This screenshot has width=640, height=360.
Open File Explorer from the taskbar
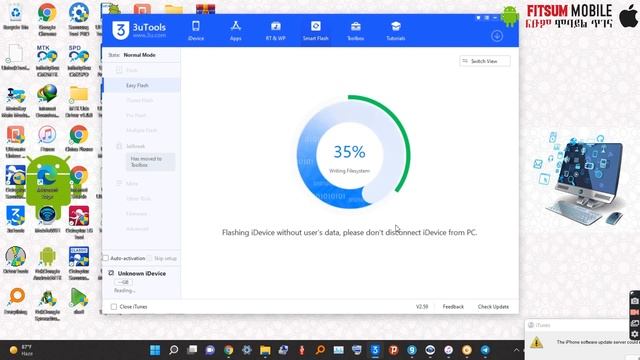pos(265,350)
